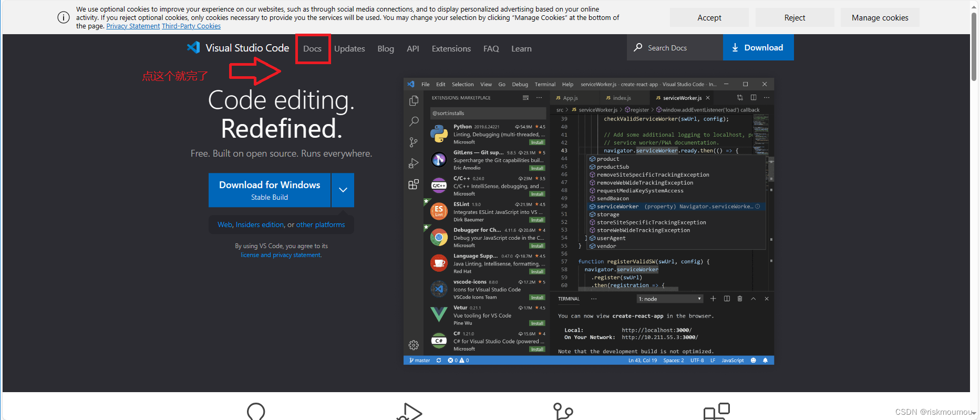Open the Terminal menu in editor menu bar
Screen dimensions: 980x420
tap(545, 84)
